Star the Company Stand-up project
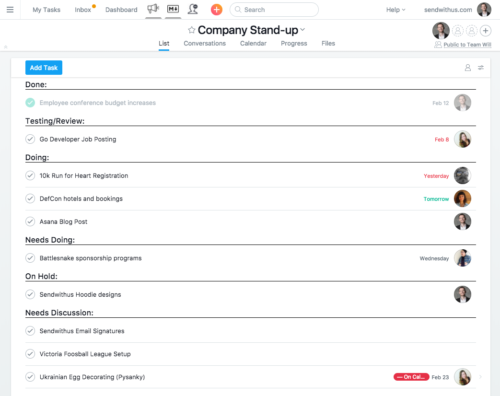This screenshot has height=396, width=500. [x=191, y=30]
